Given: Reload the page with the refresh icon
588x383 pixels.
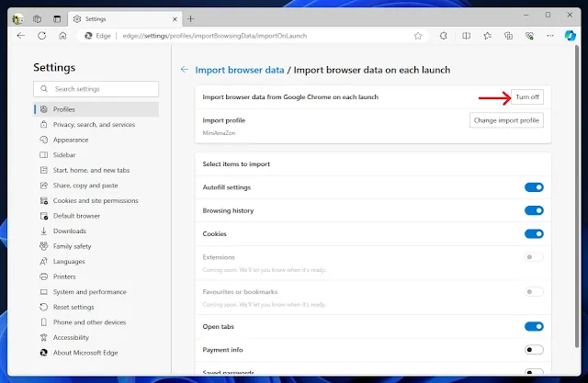Looking at the screenshot, I should pyautogui.click(x=41, y=36).
